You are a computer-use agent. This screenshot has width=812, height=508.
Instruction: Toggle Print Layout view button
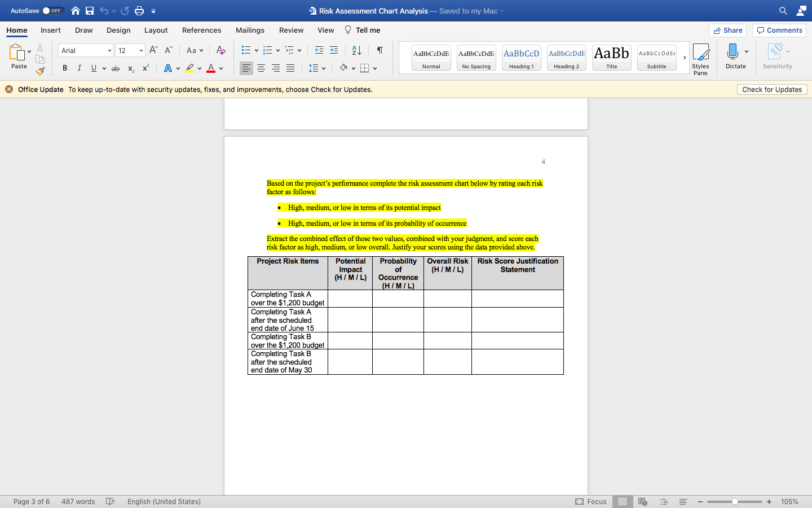click(x=622, y=501)
